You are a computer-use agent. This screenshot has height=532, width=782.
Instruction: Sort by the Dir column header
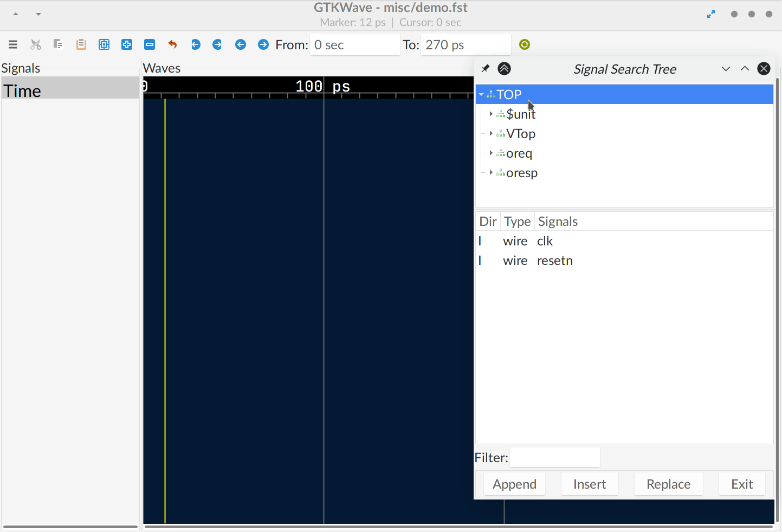[488, 222]
